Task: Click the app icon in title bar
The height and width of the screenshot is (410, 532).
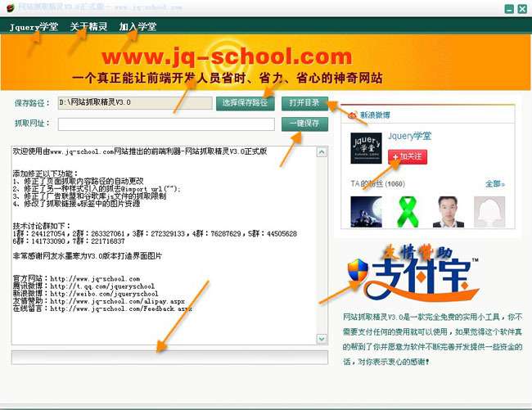Action: (x=11, y=7)
